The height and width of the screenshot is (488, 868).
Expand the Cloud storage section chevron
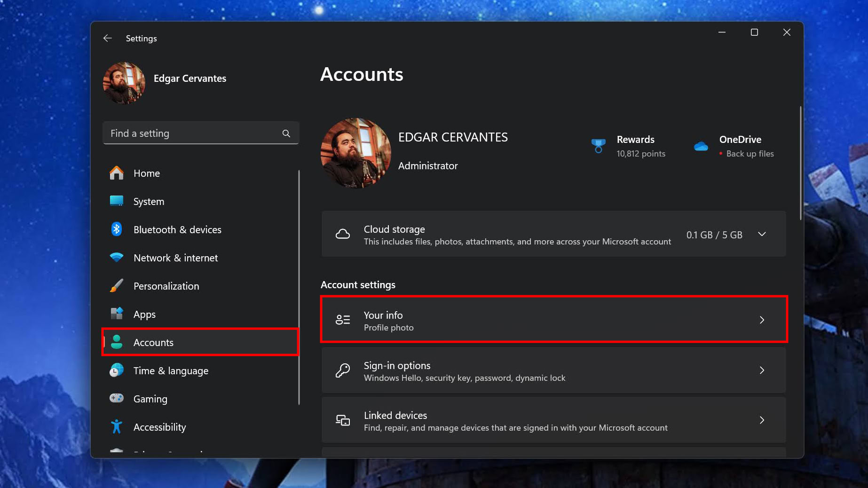762,234
